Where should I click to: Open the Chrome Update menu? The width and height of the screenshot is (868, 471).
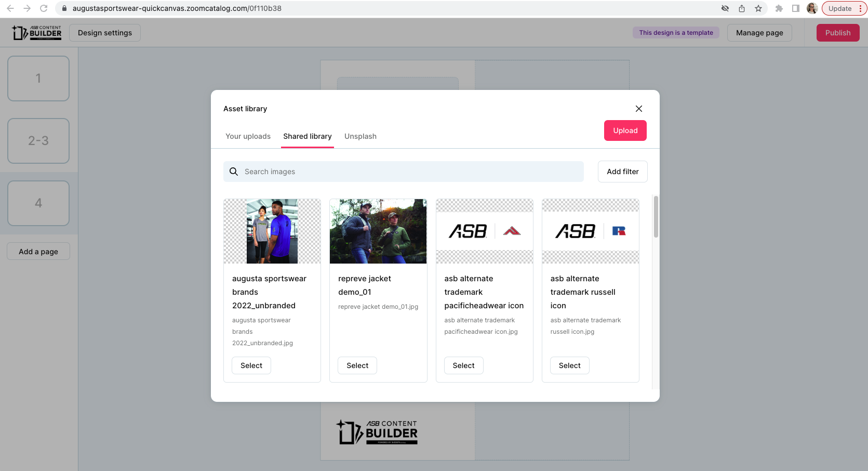click(x=844, y=8)
